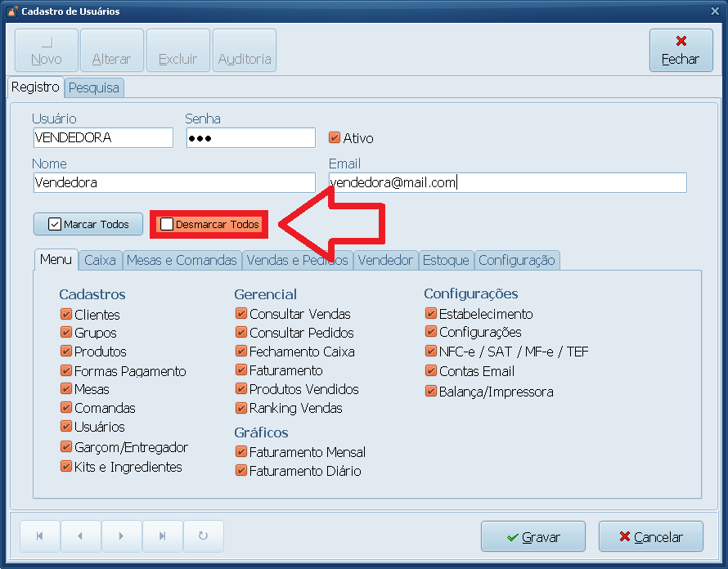Uncheck Balança/Impressora permission

(x=431, y=392)
